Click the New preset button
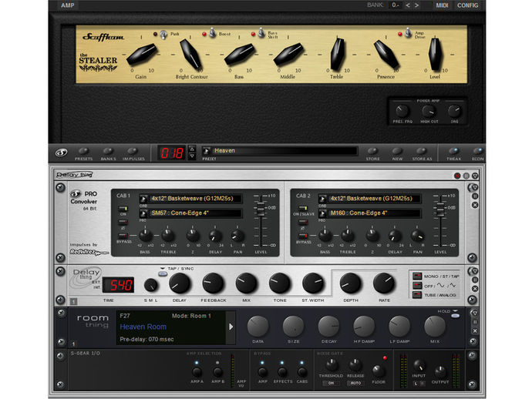 [397, 152]
